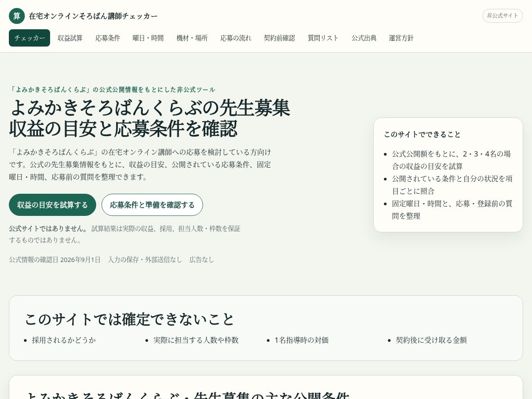The height and width of the screenshot is (399, 532).
Task: Click the 収益の目安を試算する button
Action: pos(52,205)
